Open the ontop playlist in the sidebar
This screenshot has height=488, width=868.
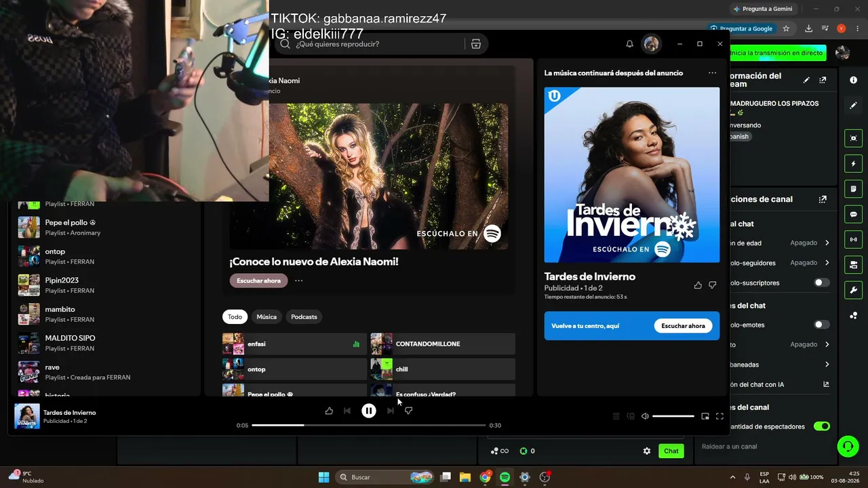(105, 256)
